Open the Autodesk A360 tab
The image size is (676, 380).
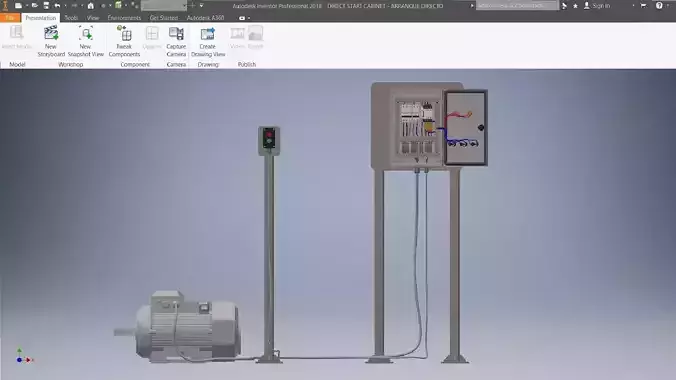(205, 18)
